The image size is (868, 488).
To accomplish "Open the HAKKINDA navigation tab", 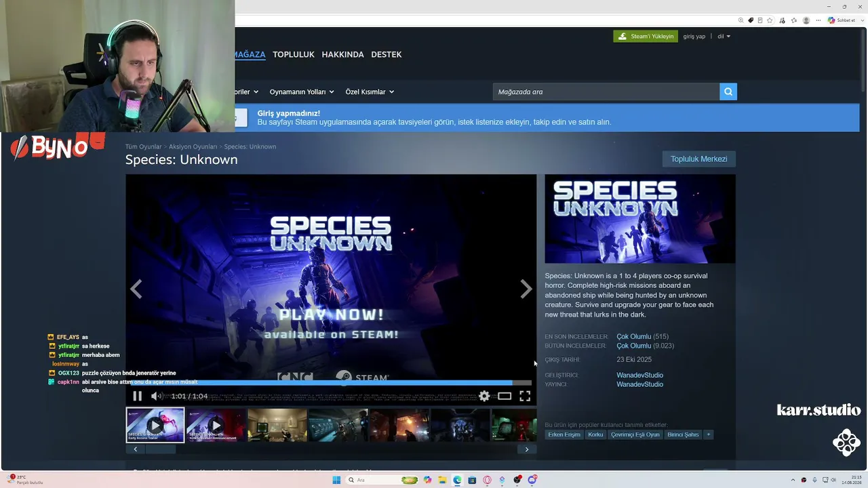I will (x=343, y=54).
